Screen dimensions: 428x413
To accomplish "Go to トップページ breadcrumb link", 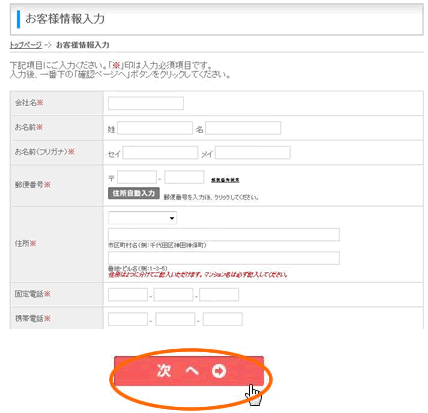I will (26, 45).
